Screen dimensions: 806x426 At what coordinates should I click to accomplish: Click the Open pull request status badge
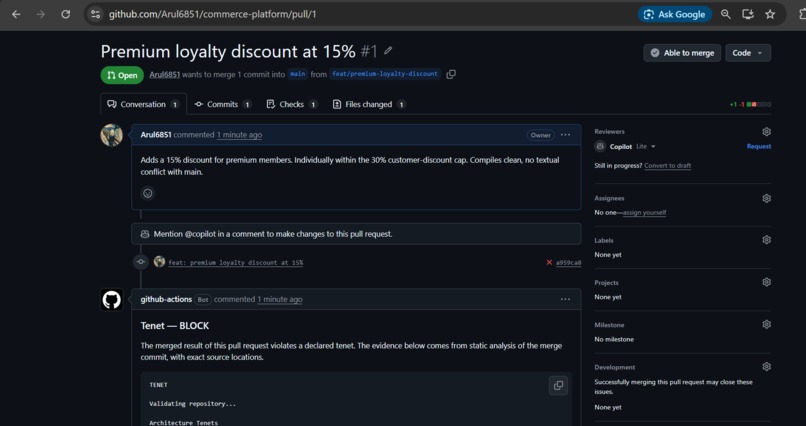coord(122,75)
